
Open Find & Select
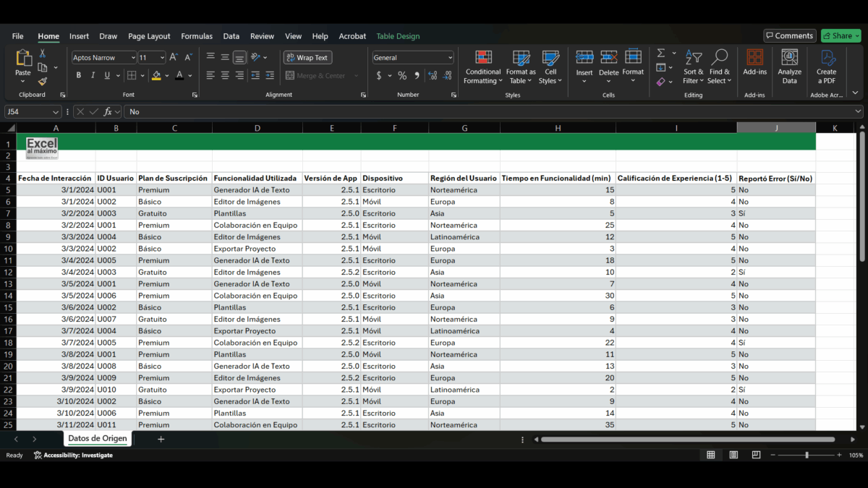coord(719,68)
